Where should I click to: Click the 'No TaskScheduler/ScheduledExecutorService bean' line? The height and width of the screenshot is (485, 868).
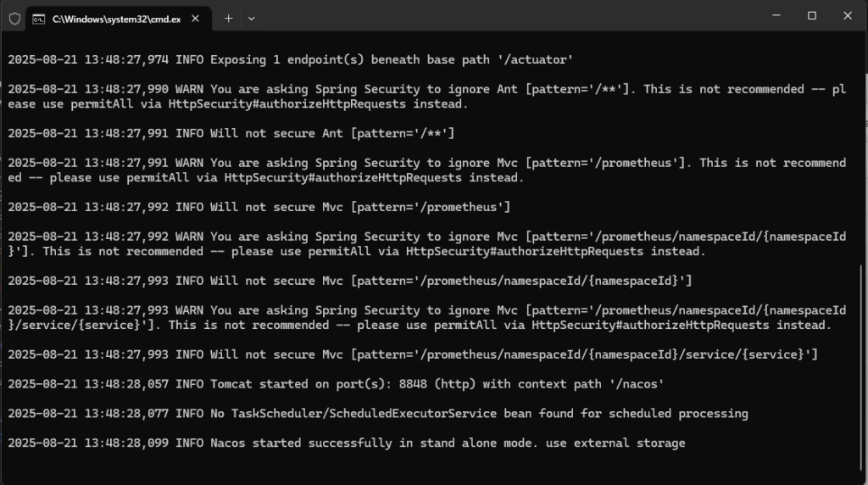(x=377, y=414)
